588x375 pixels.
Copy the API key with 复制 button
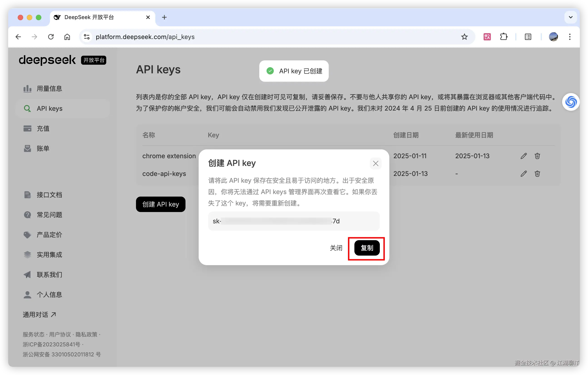(x=367, y=248)
